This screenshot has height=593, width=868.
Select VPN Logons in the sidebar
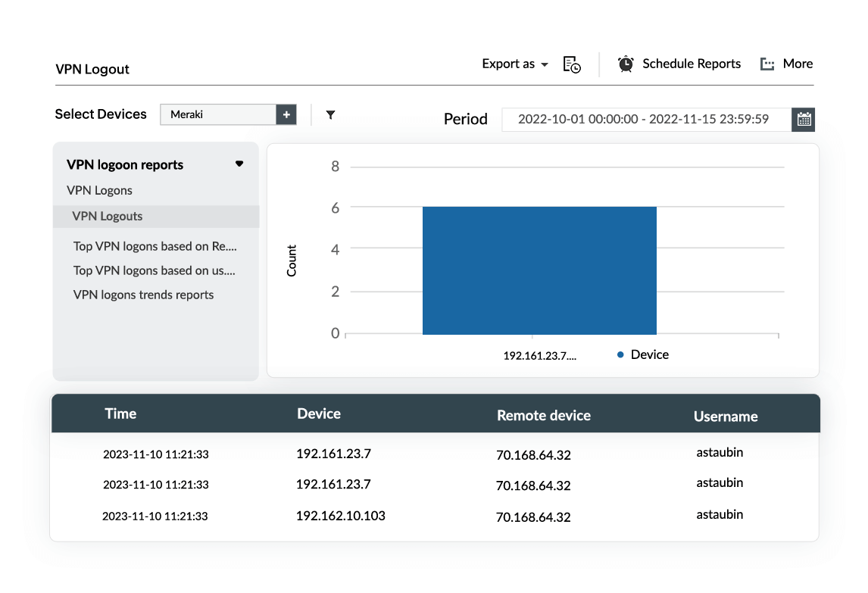click(x=99, y=190)
